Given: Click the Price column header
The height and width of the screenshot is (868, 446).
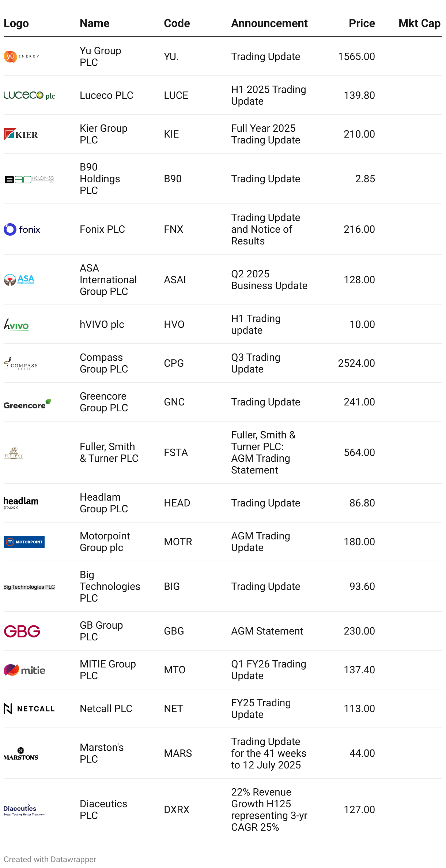Looking at the screenshot, I should click(362, 23).
